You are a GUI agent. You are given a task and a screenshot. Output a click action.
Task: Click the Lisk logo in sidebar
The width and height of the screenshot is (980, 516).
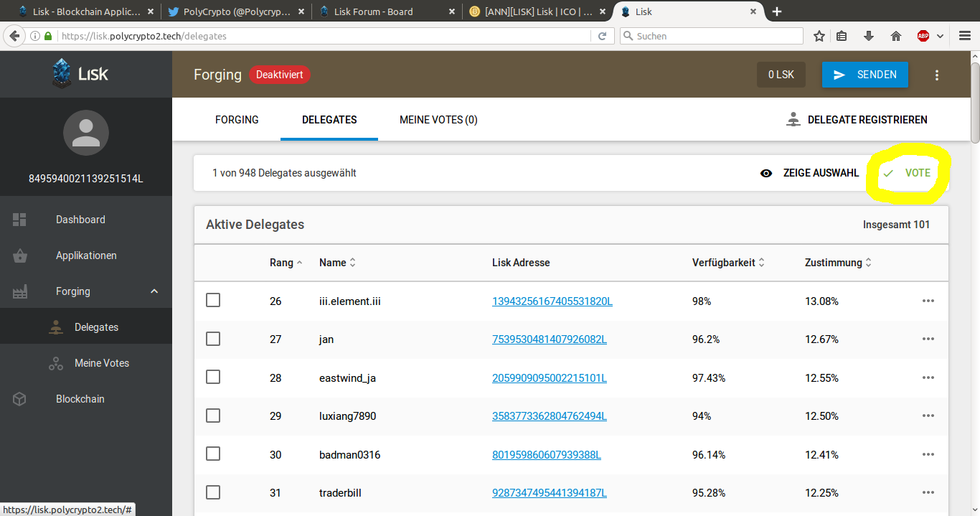[x=80, y=73]
